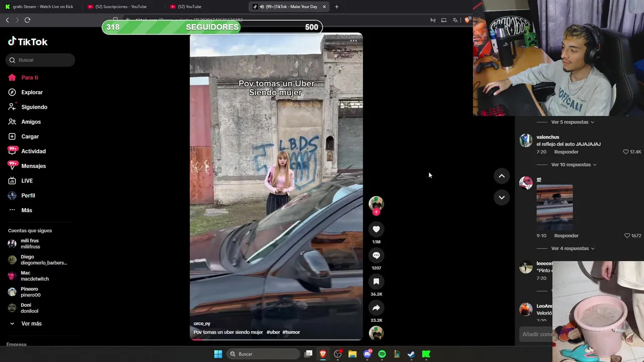This screenshot has height=362, width=644.
Task: Open the #uber hashtag
Action: coord(273,332)
